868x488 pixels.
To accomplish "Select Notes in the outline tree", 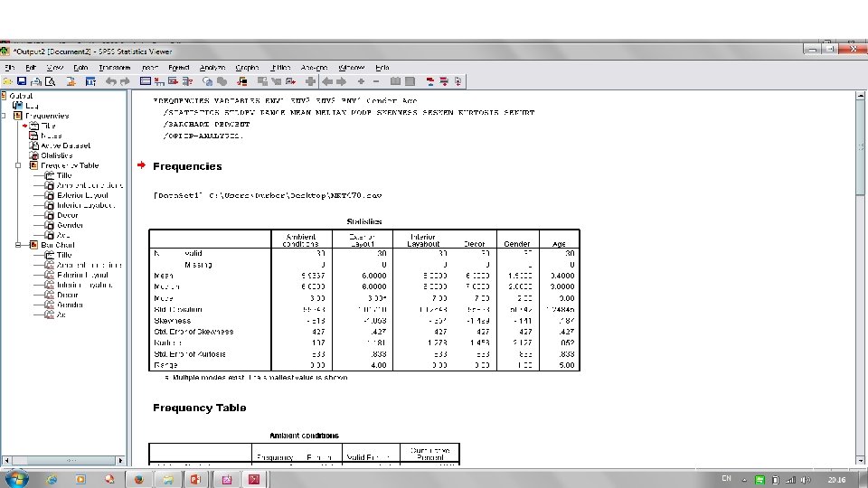I will click(51, 136).
